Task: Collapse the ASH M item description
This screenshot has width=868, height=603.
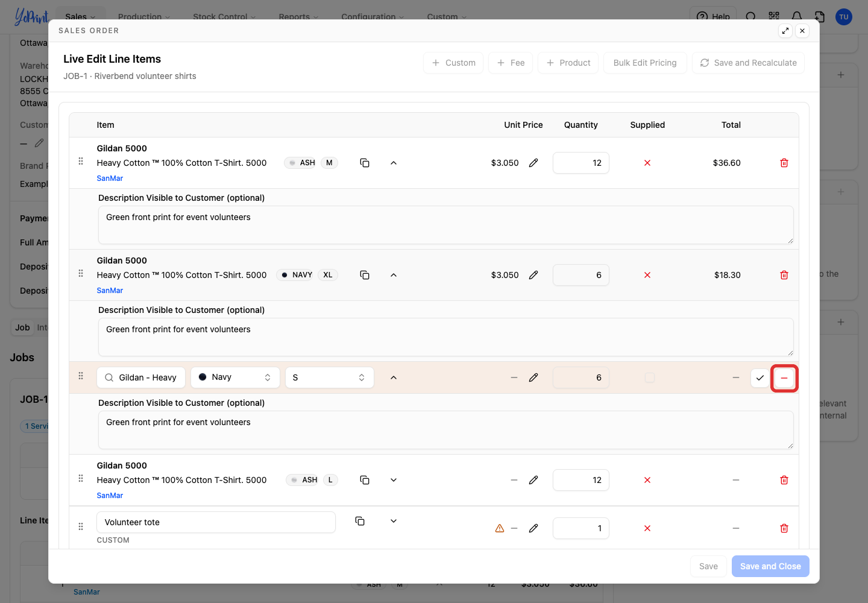Action: [x=394, y=163]
